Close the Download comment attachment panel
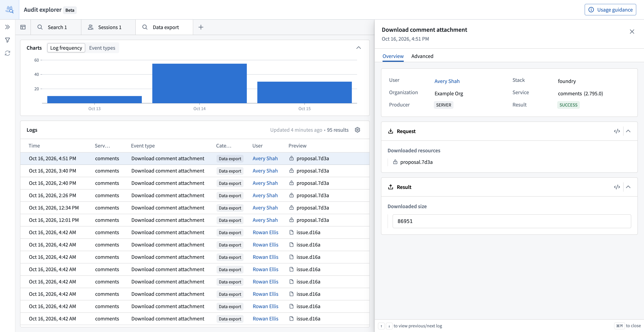This screenshot has height=332, width=644. tap(632, 32)
